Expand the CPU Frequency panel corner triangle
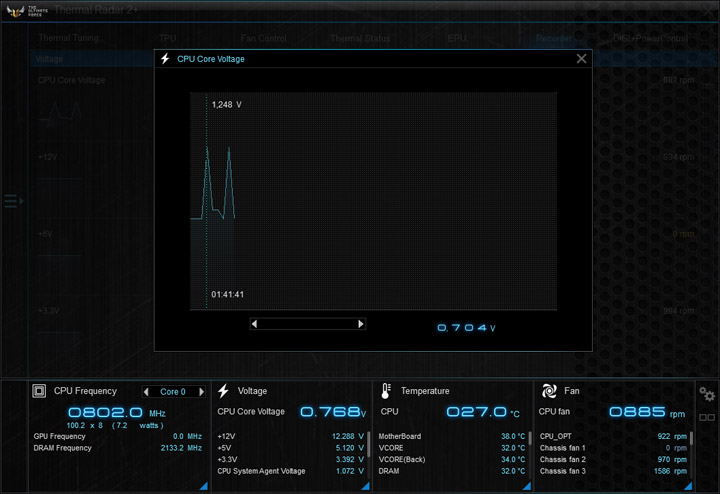The width and height of the screenshot is (720, 494). tap(204, 485)
